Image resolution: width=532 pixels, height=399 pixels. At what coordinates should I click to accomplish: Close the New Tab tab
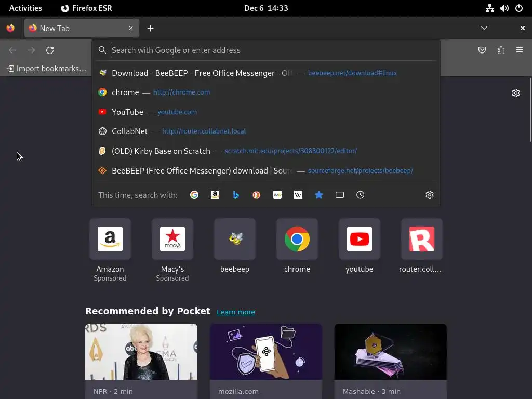131,28
